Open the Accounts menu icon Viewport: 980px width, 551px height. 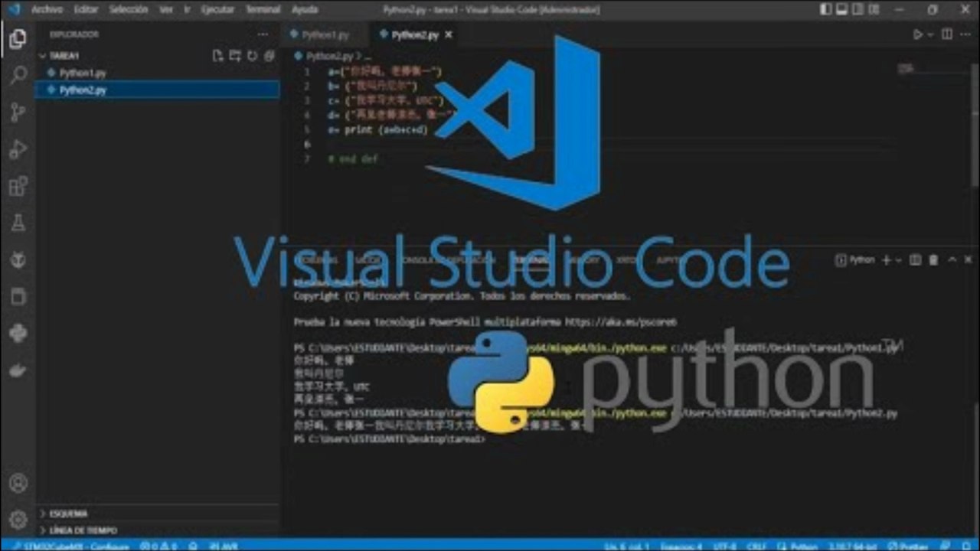(x=18, y=484)
